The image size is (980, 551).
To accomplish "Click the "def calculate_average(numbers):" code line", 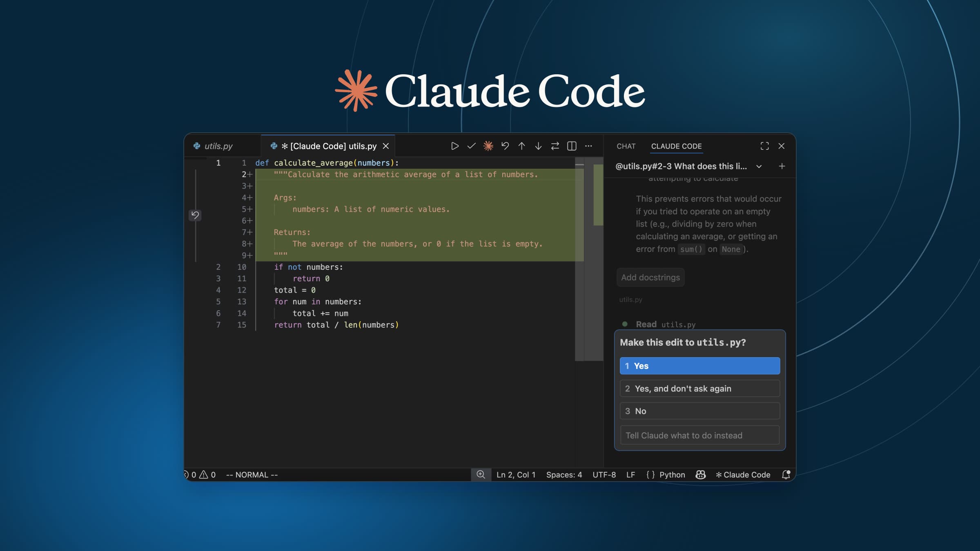I will point(327,163).
